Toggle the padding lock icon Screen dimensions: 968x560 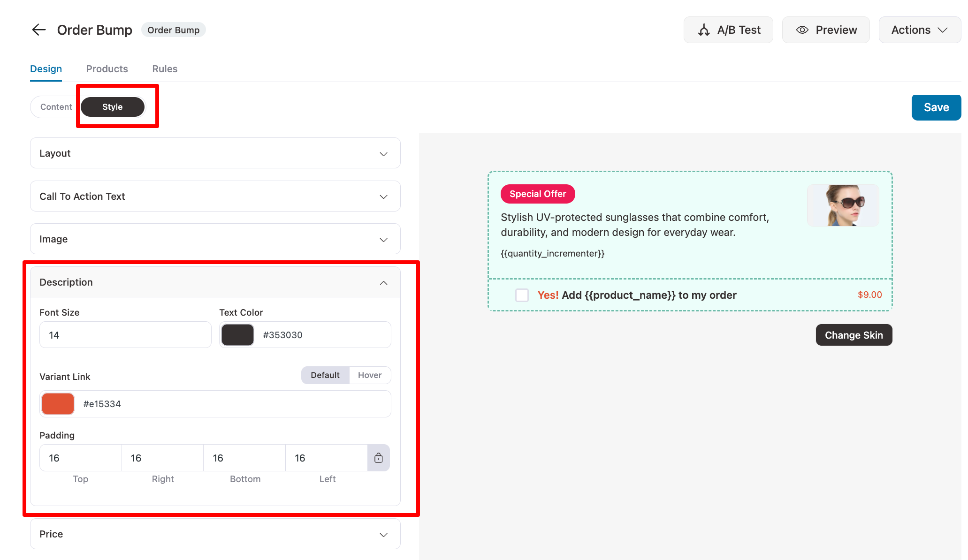tap(378, 458)
